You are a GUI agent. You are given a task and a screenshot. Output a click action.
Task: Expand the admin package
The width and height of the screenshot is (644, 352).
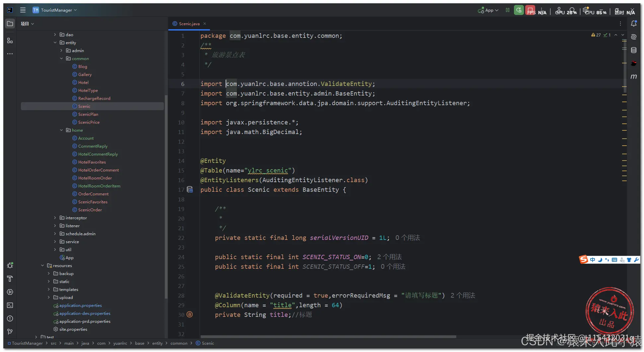tap(61, 50)
